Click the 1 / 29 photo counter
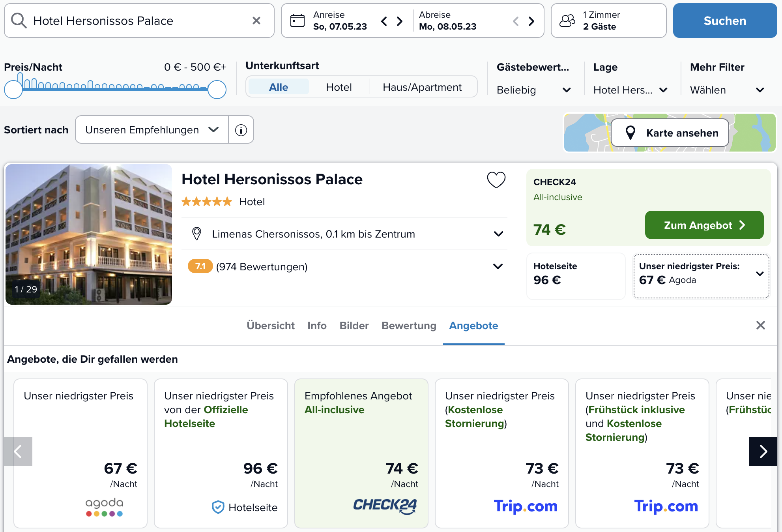The image size is (782, 532). pyautogui.click(x=26, y=289)
